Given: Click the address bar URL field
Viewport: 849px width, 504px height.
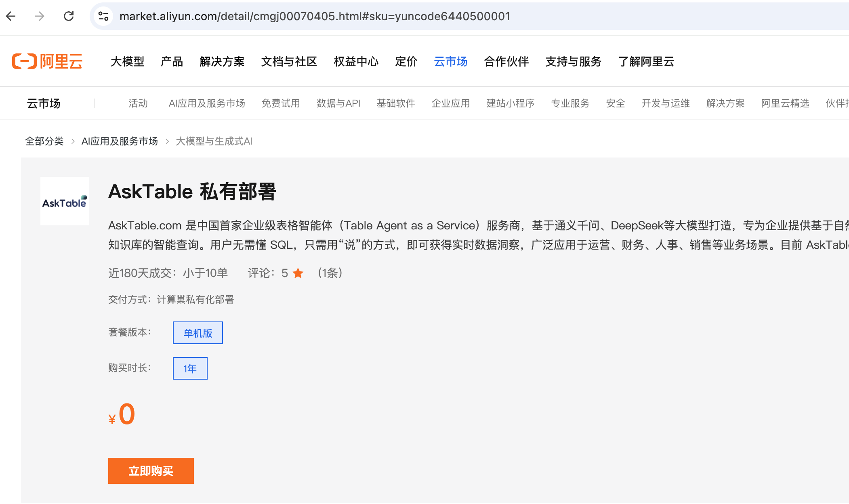Looking at the screenshot, I should (x=315, y=16).
